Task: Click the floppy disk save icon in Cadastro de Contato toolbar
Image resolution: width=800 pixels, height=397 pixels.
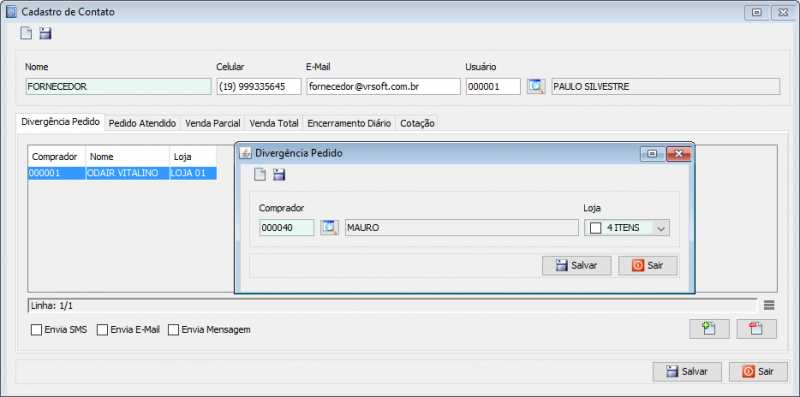Action: [46, 34]
